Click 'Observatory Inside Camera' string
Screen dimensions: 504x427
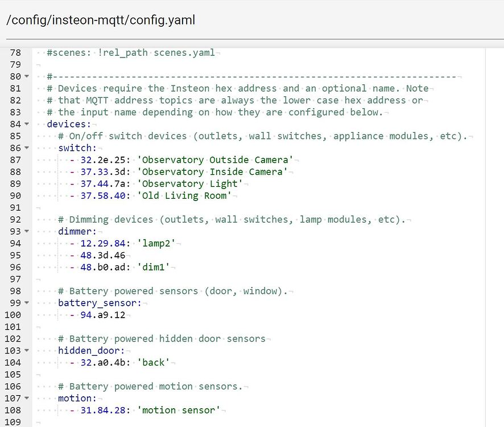[x=212, y=172]
